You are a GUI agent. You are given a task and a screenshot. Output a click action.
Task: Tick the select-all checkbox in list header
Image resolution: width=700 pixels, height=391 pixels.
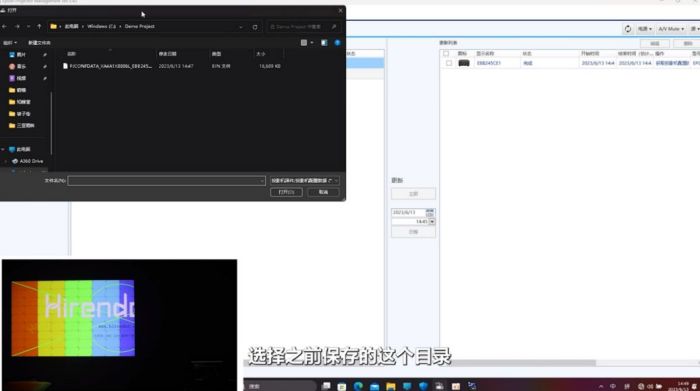tap(446, 54)
